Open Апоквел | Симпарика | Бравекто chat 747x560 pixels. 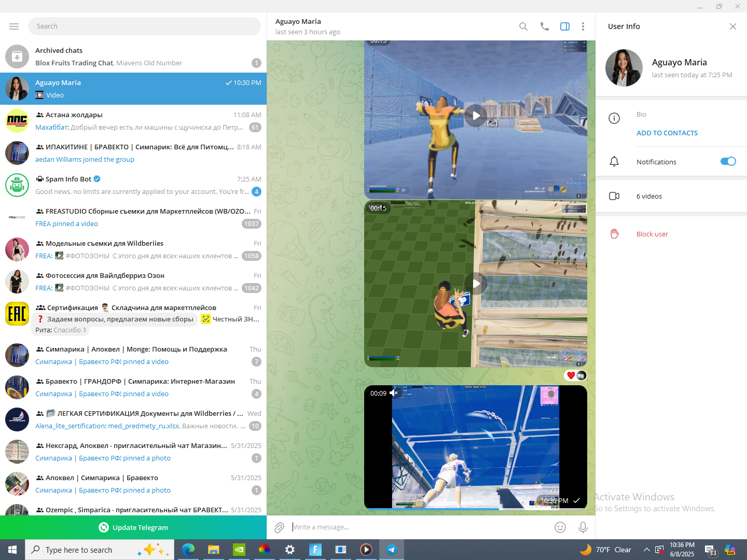point(133,484)
